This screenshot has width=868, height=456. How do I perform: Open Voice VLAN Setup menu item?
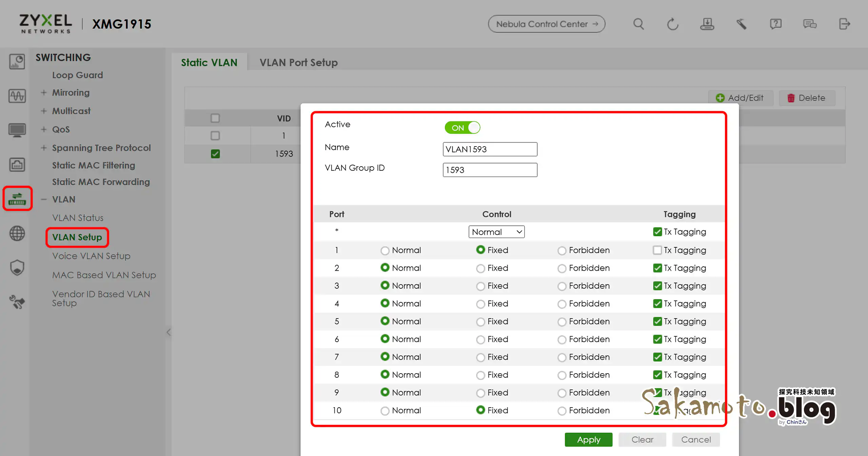91,256
